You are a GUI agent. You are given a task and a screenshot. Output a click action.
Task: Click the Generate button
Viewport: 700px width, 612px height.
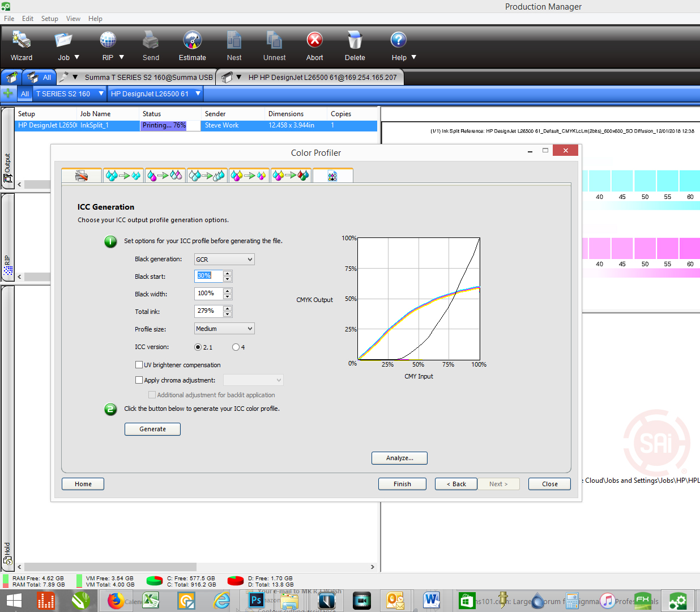(x=152, y=429)
